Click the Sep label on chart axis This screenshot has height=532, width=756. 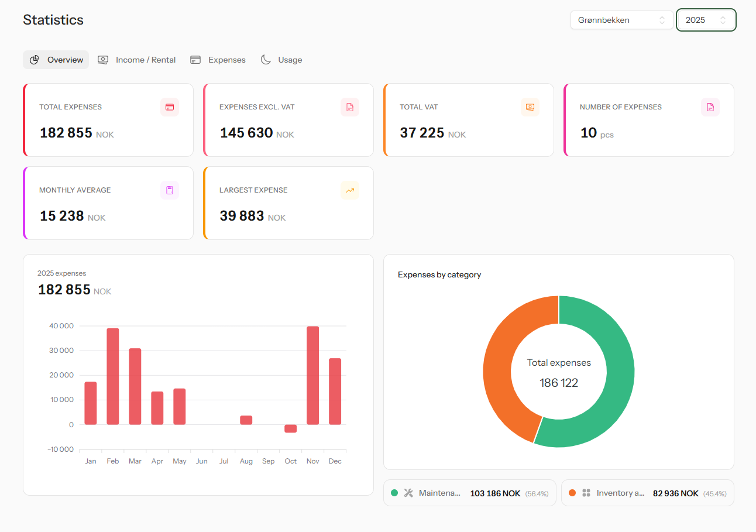(x=269, y=461)
